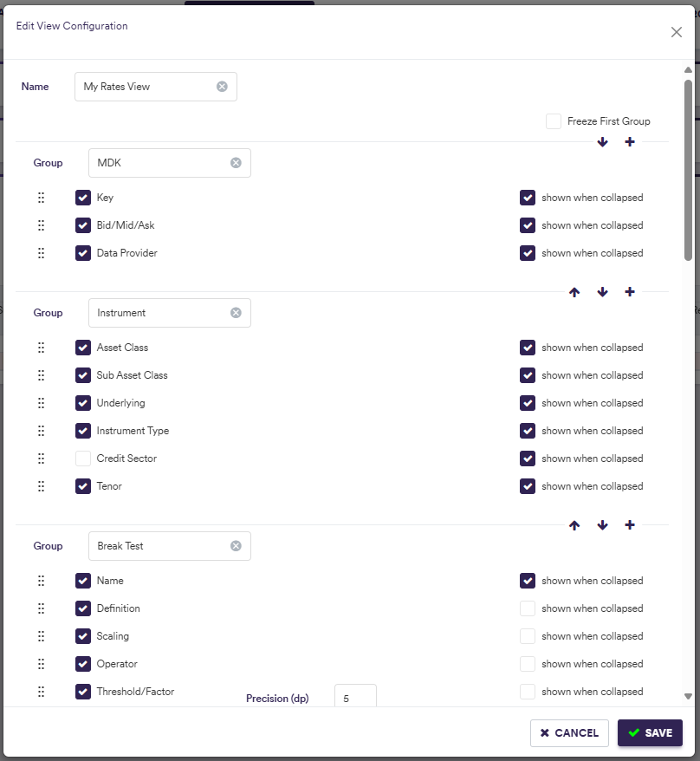700x761 pixels.
Task: Check the Credit Sector column checkbox
Action: pyautogui.click(x=83, y=459)
